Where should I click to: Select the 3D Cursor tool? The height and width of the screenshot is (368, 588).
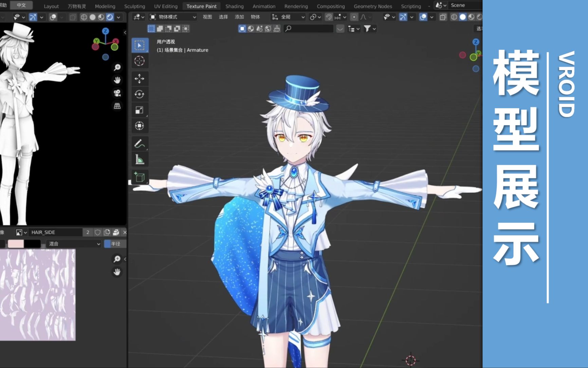140,61
